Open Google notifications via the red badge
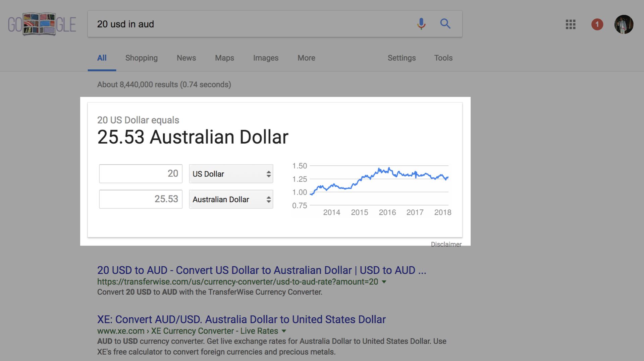The width and height of the screenshot is (644, 361). click(x=597, y=24)
